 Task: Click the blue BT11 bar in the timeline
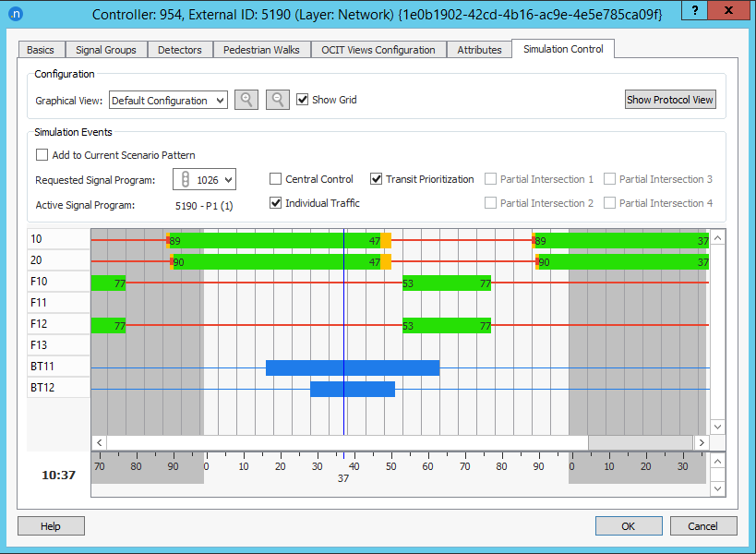click(353, 367)
